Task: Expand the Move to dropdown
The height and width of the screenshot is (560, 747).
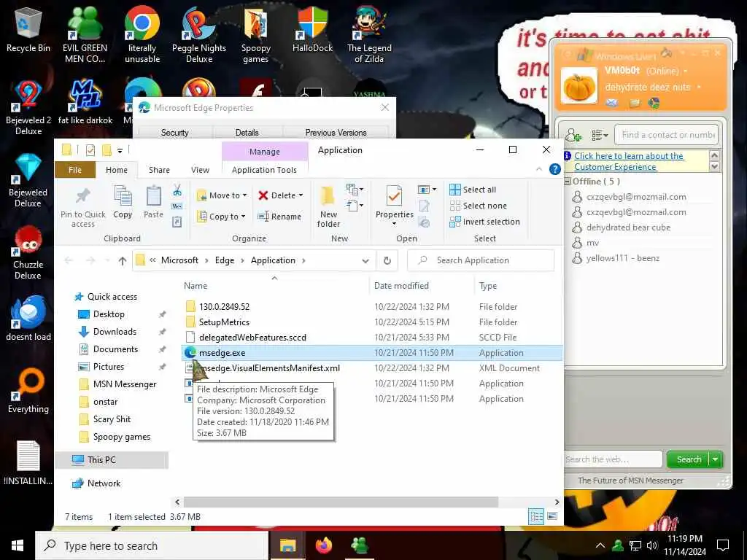Action: point(244,195)
